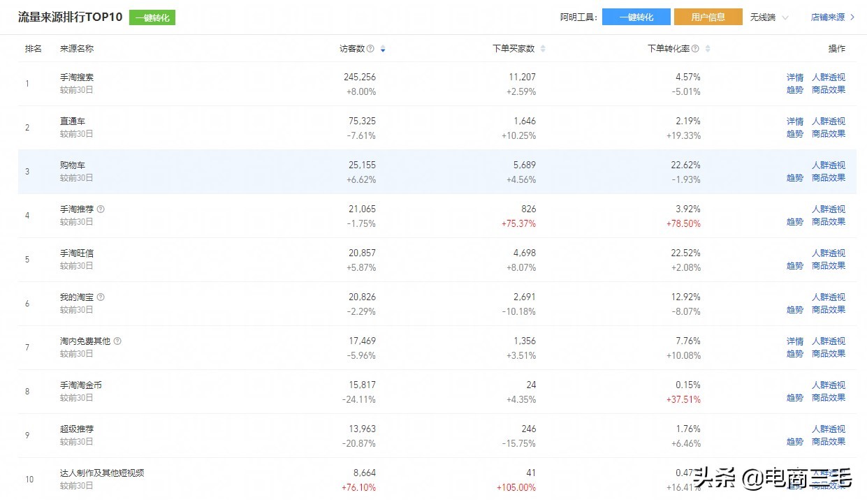
Task: Click the help icon beside 淘内免费其他
Action: point(117,341)
